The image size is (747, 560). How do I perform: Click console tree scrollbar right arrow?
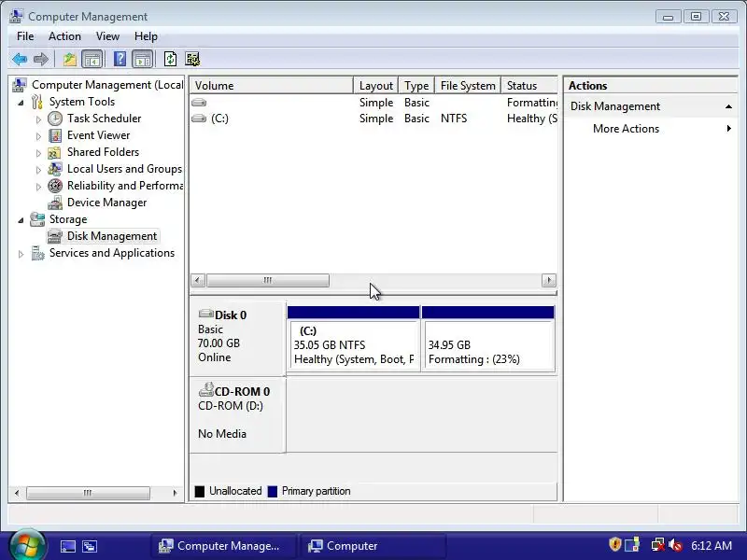coord(175,494)
